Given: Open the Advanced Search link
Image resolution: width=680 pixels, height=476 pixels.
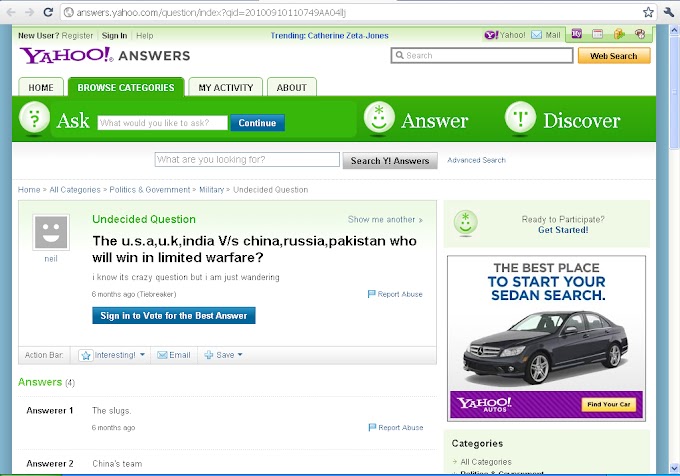Looking at the screenshot, I should [476, 160].
